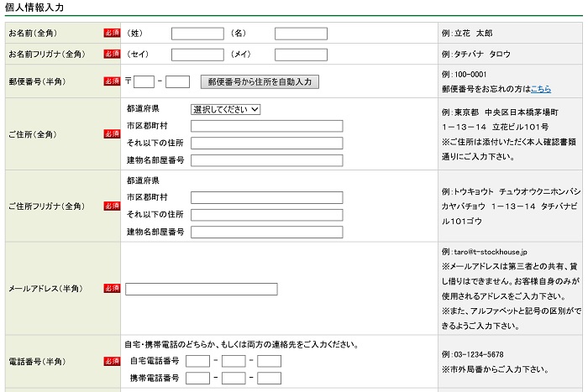
Task: Click the 必須 badge beside メールアドレス(半角)
Action: click(x=112, y=289)
